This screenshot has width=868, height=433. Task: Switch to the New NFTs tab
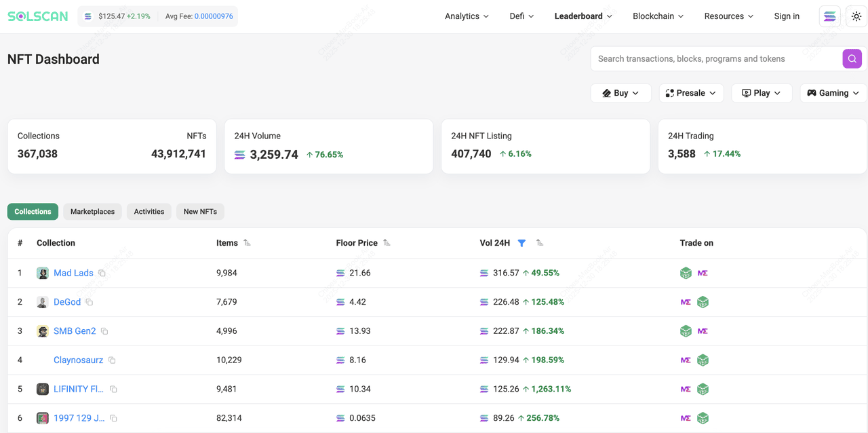tap(200, 212)
